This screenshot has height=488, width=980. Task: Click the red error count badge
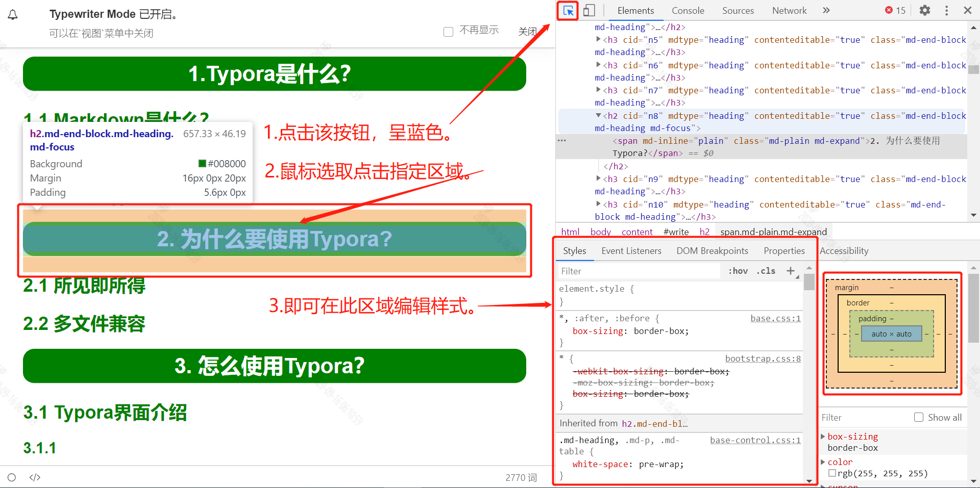click(895, 10)
